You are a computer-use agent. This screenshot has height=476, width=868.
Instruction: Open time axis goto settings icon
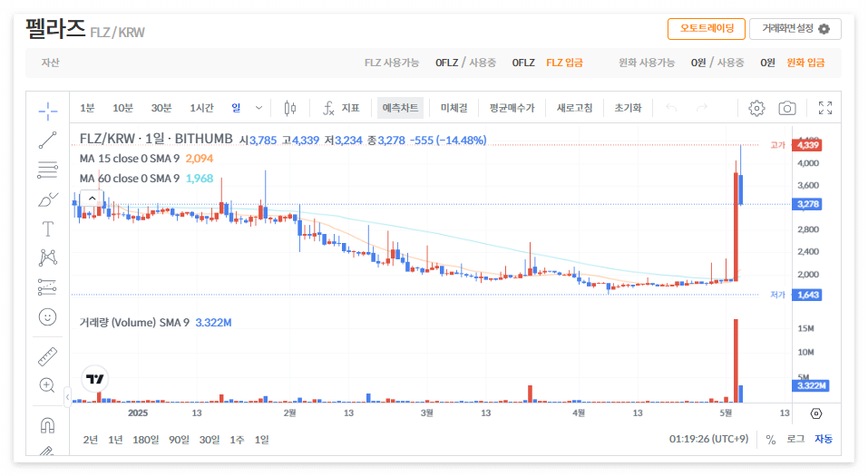click(x=816, y=413)
